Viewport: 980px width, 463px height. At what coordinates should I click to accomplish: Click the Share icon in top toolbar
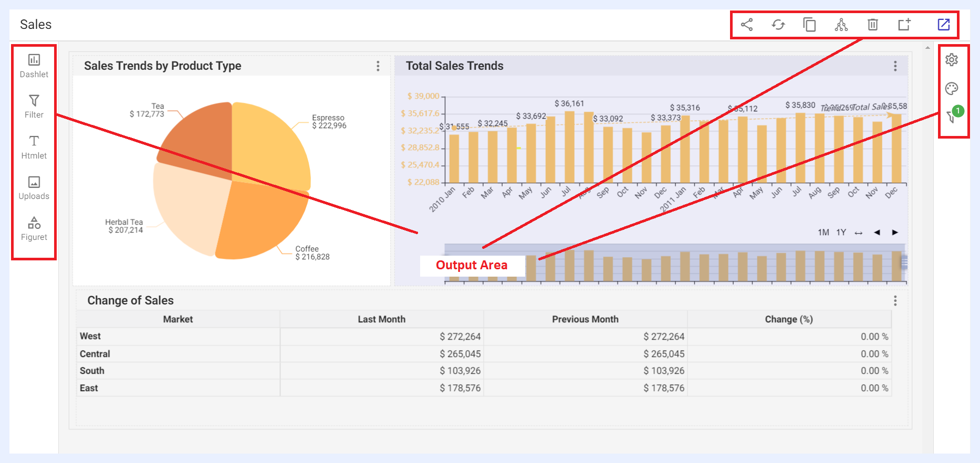(x=746, y=25)
